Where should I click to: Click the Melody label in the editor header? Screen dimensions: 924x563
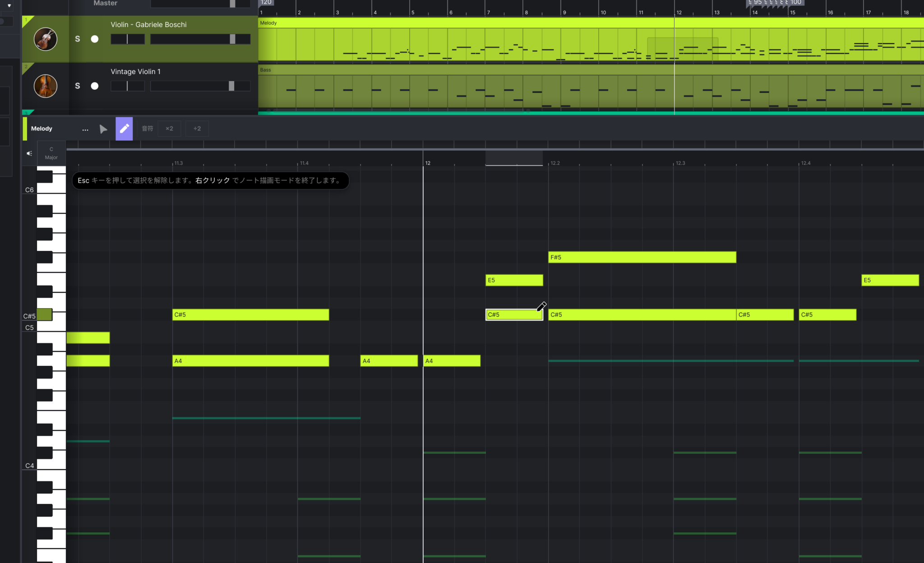coord(41,129)
